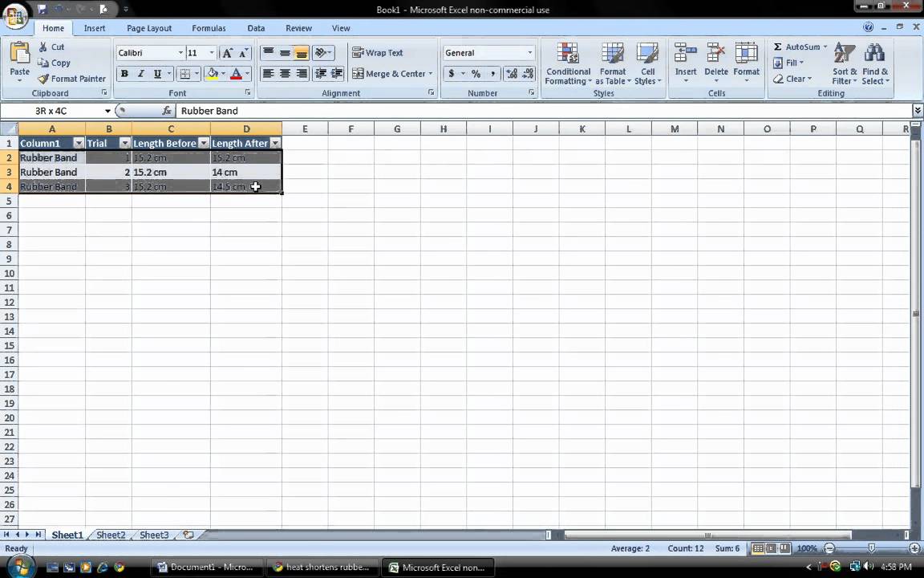This screenshot has height=578, width=924.
Task: Toggle align text right
Action: 301,73
